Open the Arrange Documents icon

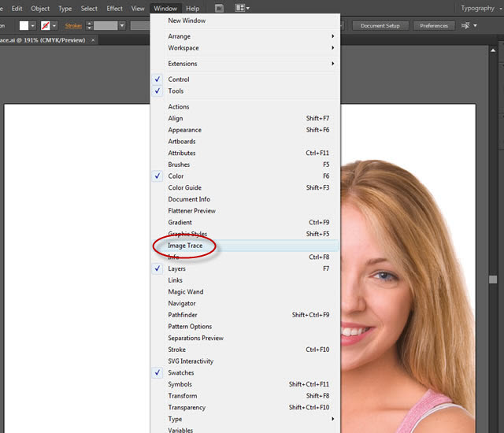click(x=242, y=8)
